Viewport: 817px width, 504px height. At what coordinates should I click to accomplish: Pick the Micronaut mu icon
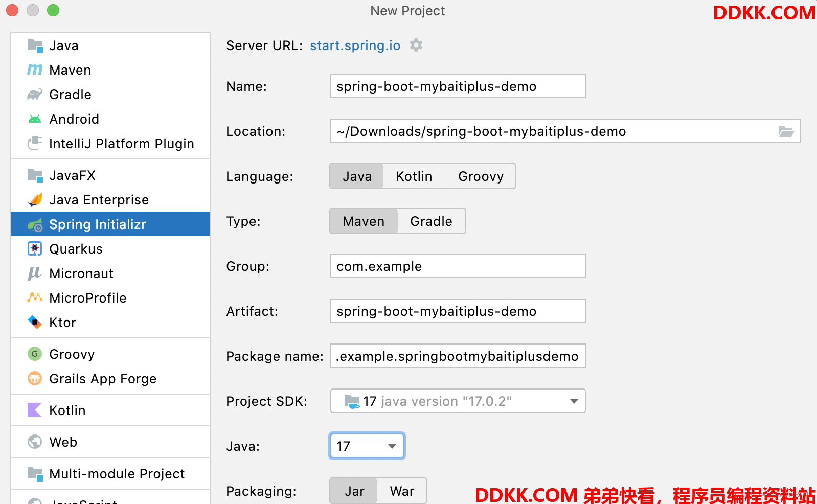click(35, 273)
